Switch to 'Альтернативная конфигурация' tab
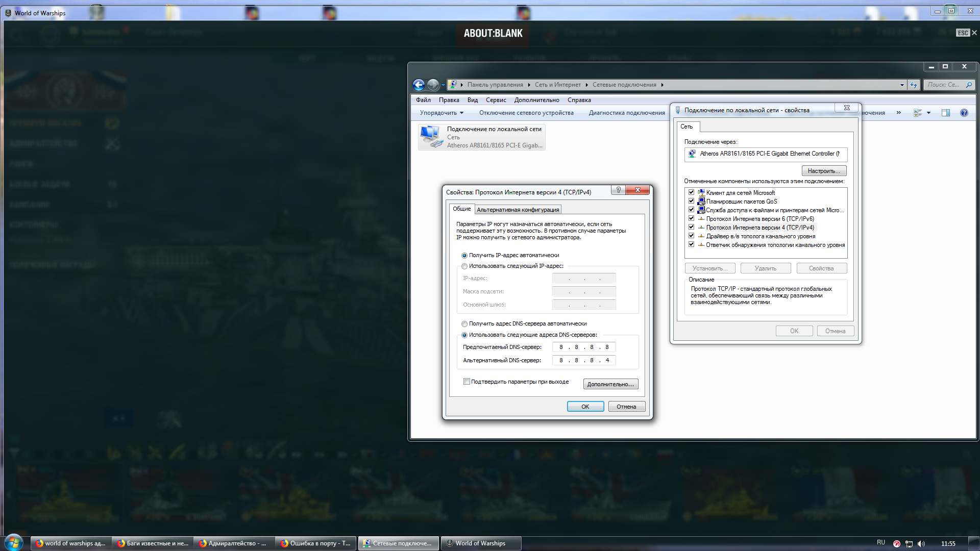The width and height of the screenshot is (980, 551). click(x=518, y=210)
